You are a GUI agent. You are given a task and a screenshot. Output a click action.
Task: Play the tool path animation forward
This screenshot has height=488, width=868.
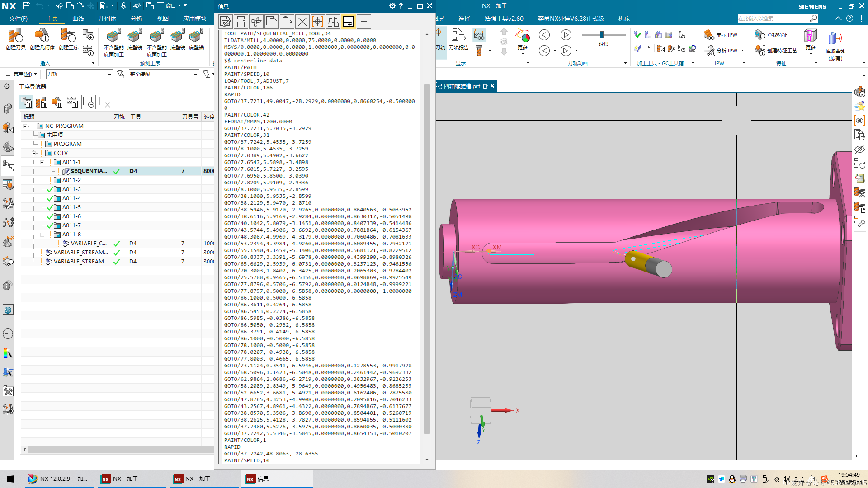point(566,35)
